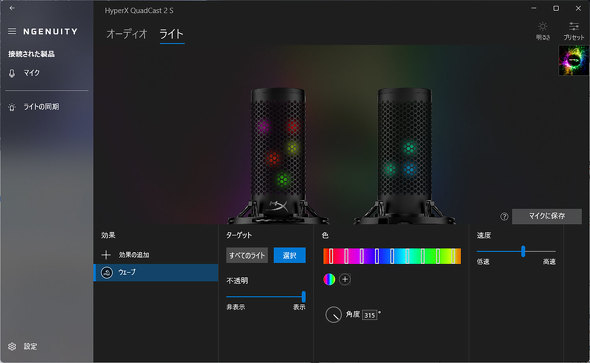Click the 角度 input field showing 315
The image size is (590, 363).
click(370, 315)
